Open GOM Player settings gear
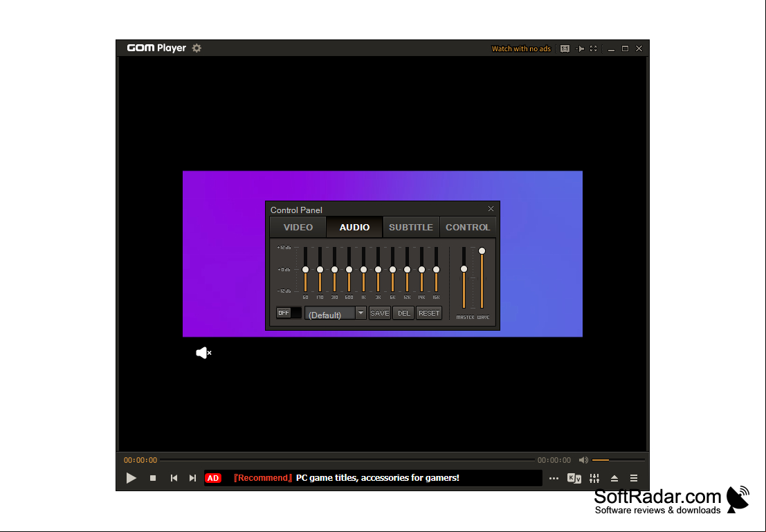 point(197,48)
